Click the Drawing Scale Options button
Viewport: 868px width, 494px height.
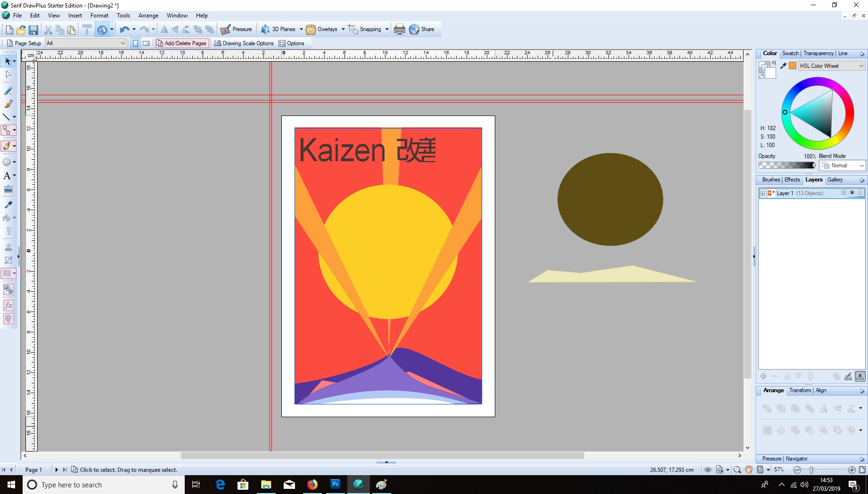point(244,43)
